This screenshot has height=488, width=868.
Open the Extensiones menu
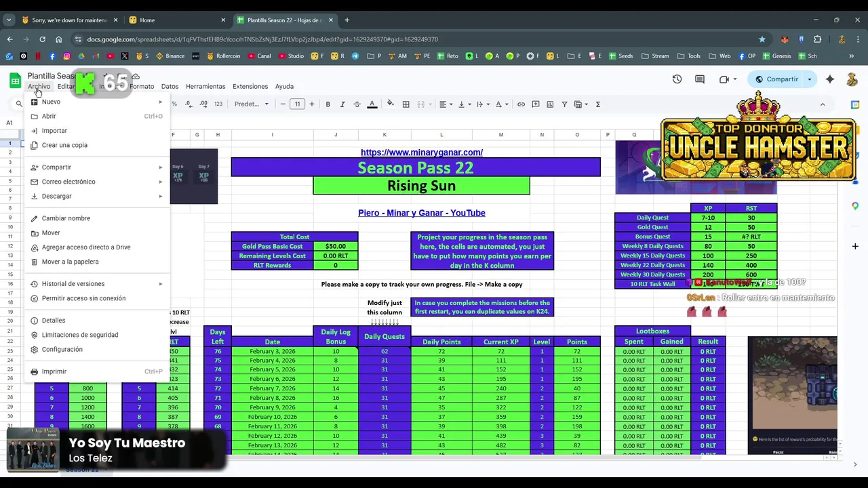(250, 86)
